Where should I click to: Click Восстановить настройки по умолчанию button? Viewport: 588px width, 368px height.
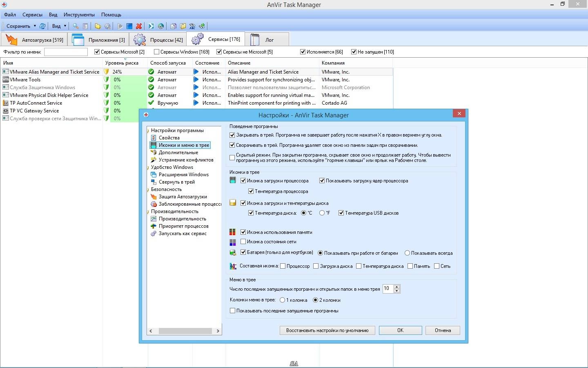coord(327,330)
